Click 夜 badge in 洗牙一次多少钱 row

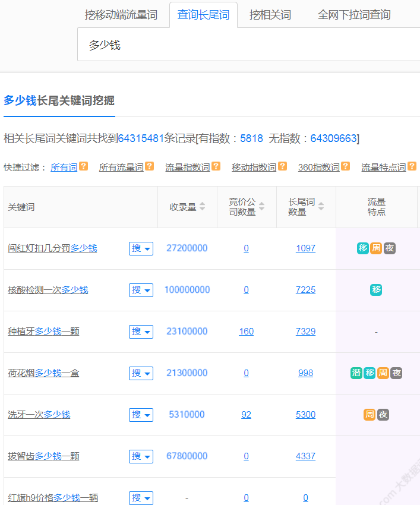tap(383, 415)
